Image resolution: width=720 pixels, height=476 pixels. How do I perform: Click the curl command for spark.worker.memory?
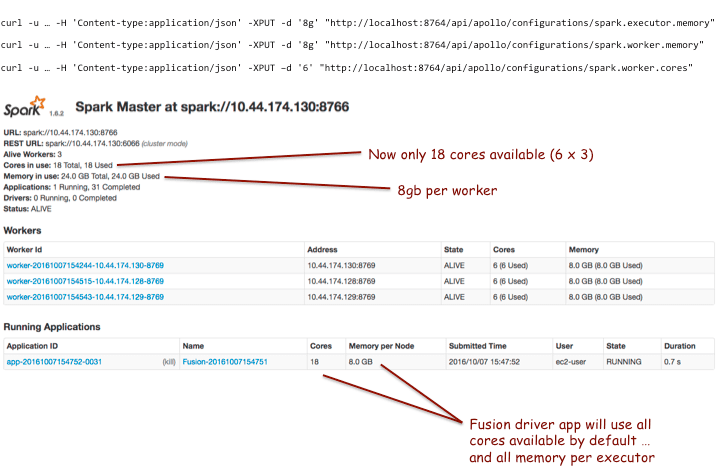[352, 45]
